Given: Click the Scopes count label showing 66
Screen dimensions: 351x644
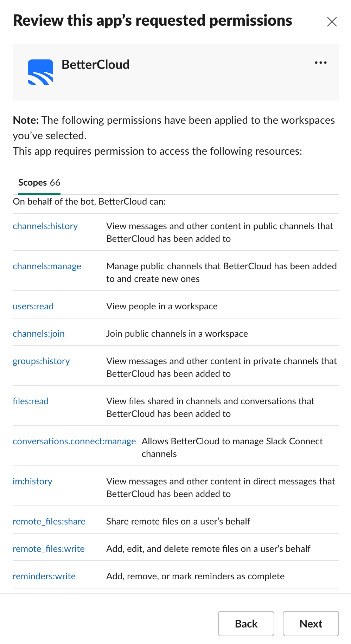Looking at the screenshot, I should (55, 182).
